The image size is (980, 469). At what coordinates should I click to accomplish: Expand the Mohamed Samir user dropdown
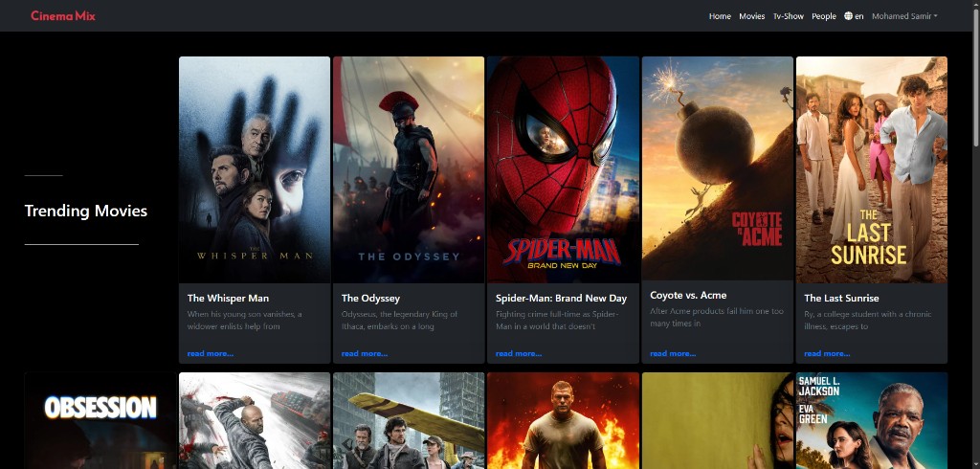pos(904,16)
